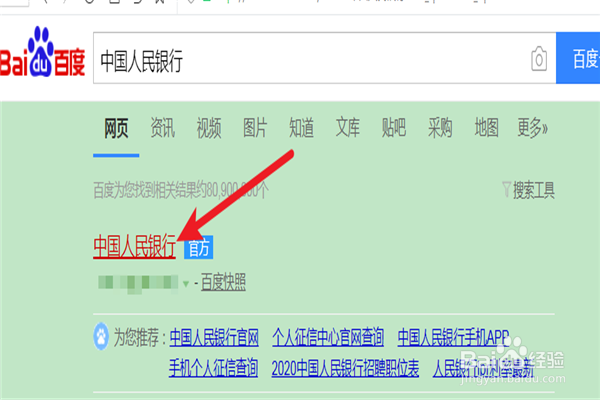
Task: Click the result count text 百度为您找到相关结果
Action: point(181,190)
